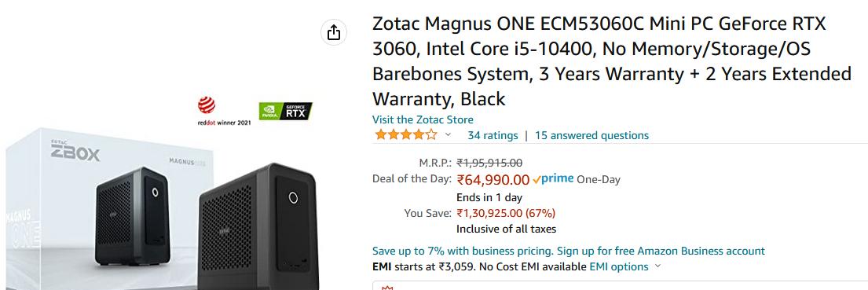Click the star rating icons
The height and width of the screenshot is (290, 868).
406,135
